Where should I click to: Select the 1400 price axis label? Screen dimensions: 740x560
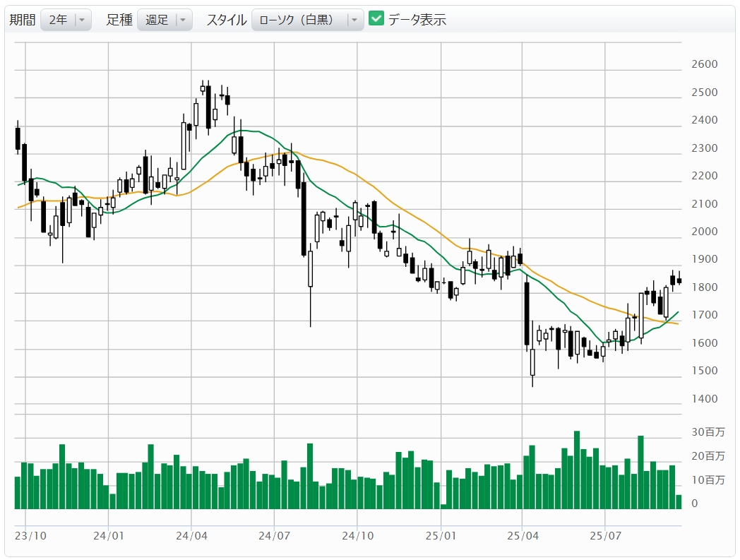[x=704, y=399]
